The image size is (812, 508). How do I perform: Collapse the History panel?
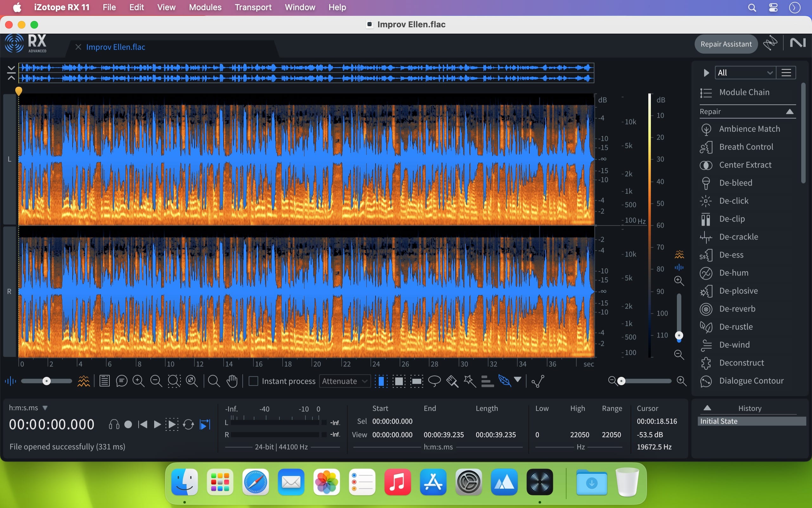pyautogui.click(x=707, y=408)
